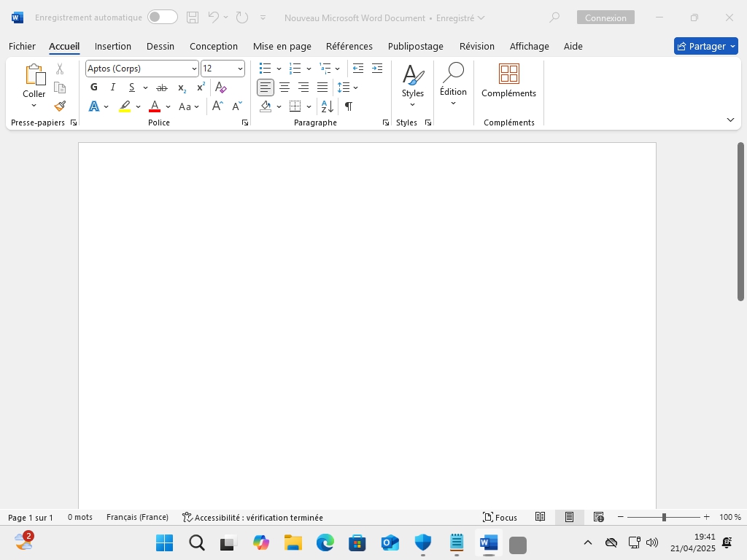Toggle Enregistrement automatique switch

[162, 17]
